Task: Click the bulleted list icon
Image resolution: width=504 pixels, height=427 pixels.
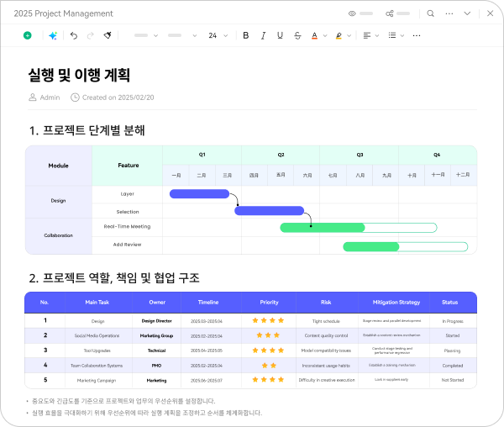Action: (x=392, y=35)
